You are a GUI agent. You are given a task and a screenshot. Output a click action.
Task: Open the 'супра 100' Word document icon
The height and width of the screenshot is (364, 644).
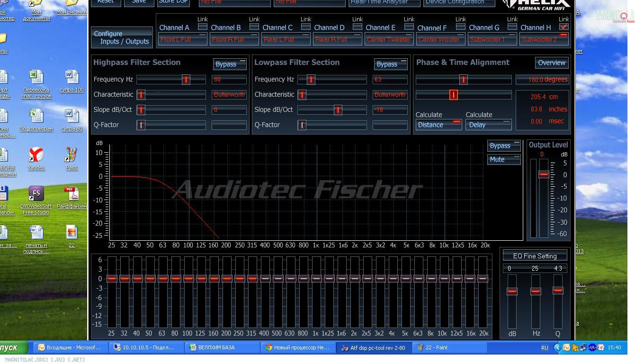coord(72,81)
